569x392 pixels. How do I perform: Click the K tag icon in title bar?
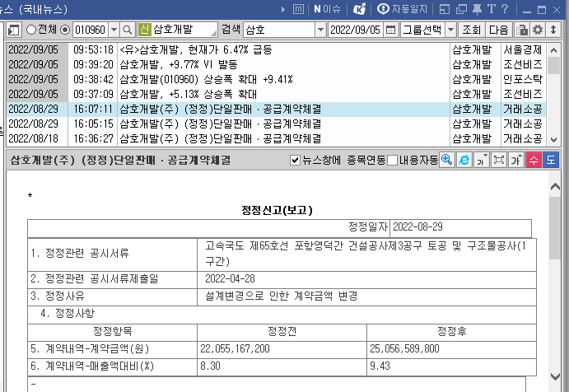pos(359,9)
